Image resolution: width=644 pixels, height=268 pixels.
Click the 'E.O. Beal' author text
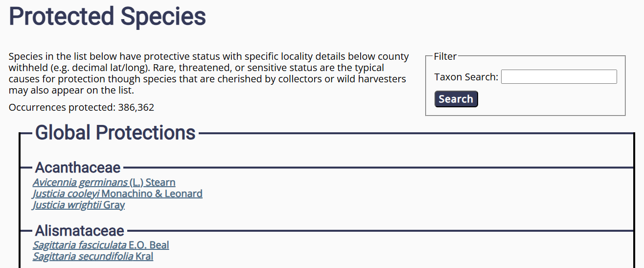pos(149,245)
